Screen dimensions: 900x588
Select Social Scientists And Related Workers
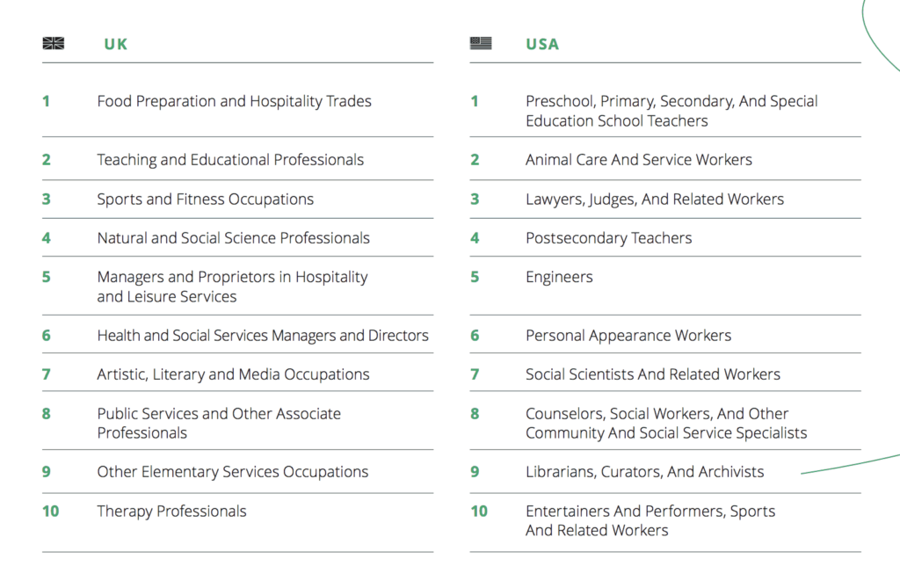tap(653, 374)
